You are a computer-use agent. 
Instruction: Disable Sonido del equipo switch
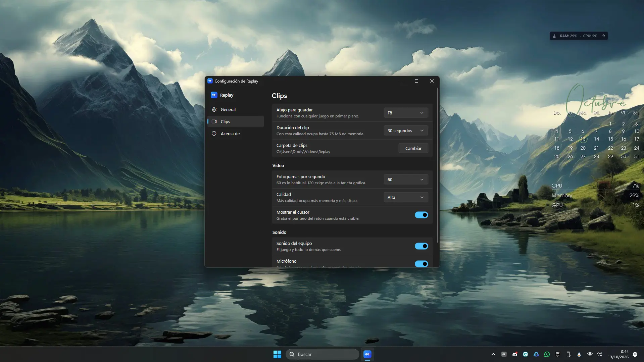[x=421, y=246]
